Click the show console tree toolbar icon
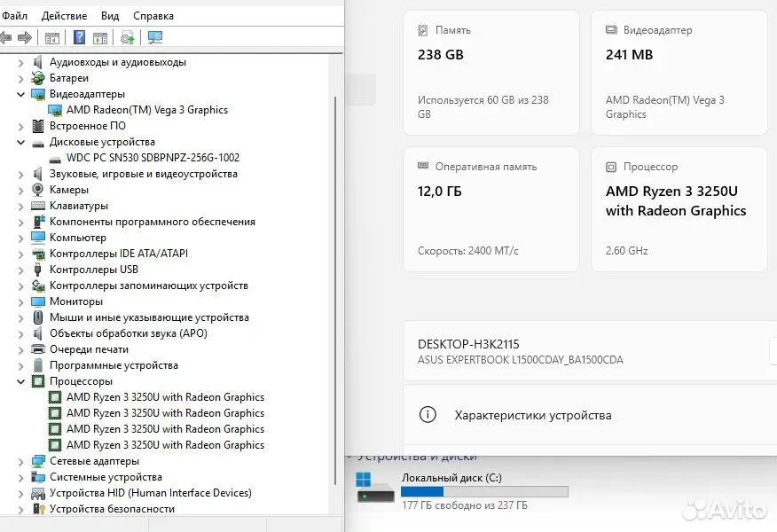This screenshot has width=777, height=532. [x=52, y=37]
